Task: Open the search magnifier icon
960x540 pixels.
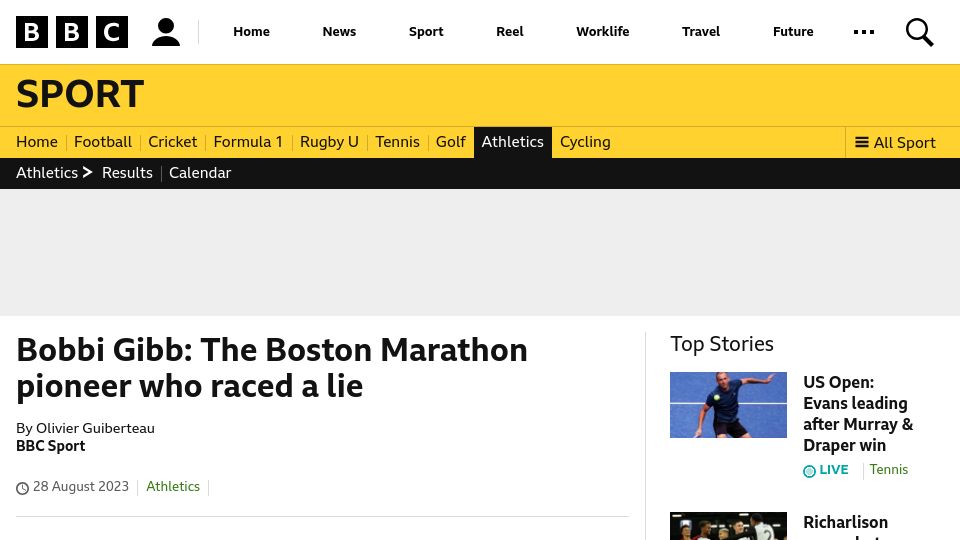Action: point(920,32)
